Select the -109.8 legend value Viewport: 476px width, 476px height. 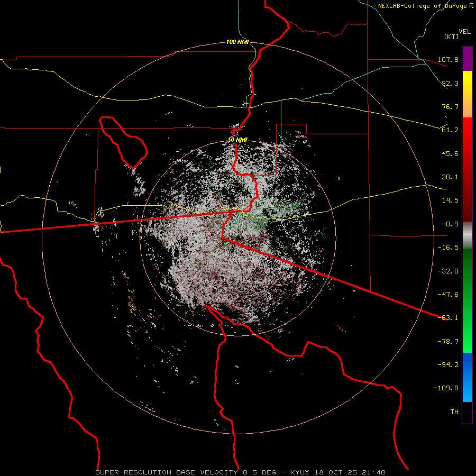click(x=446, y=388)
